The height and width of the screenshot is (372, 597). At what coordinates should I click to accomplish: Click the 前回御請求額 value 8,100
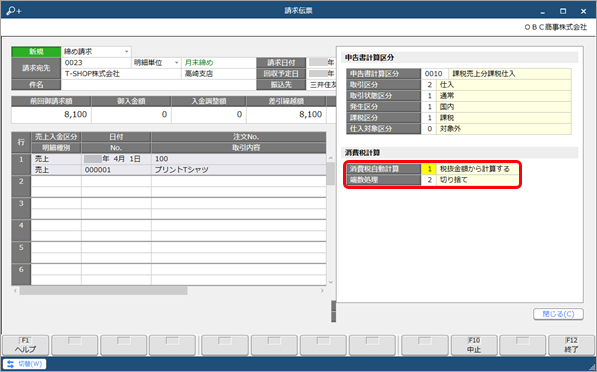pos(51,115)
